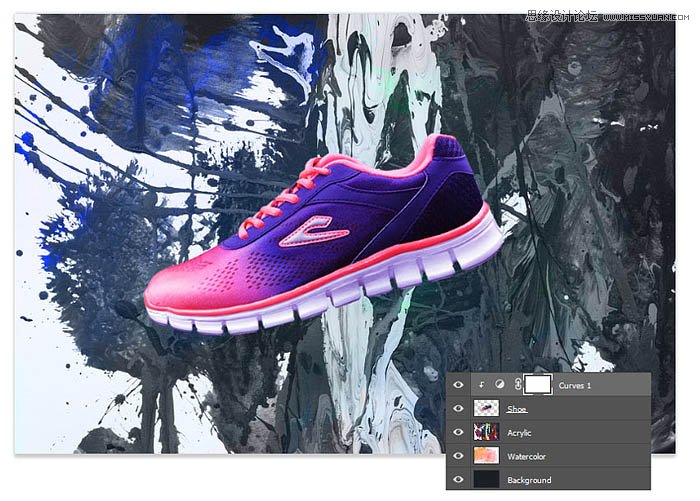Image resolution: width=700 pixels, height=501 pixels.
Task: Click the Curves adjustment icon
Action: pos(499,385)
